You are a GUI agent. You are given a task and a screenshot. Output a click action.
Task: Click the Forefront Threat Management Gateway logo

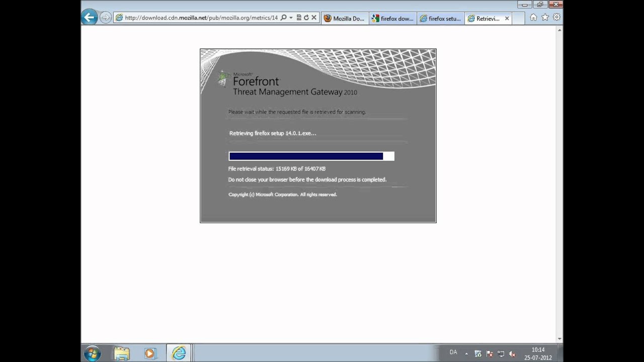click(287, 83)
